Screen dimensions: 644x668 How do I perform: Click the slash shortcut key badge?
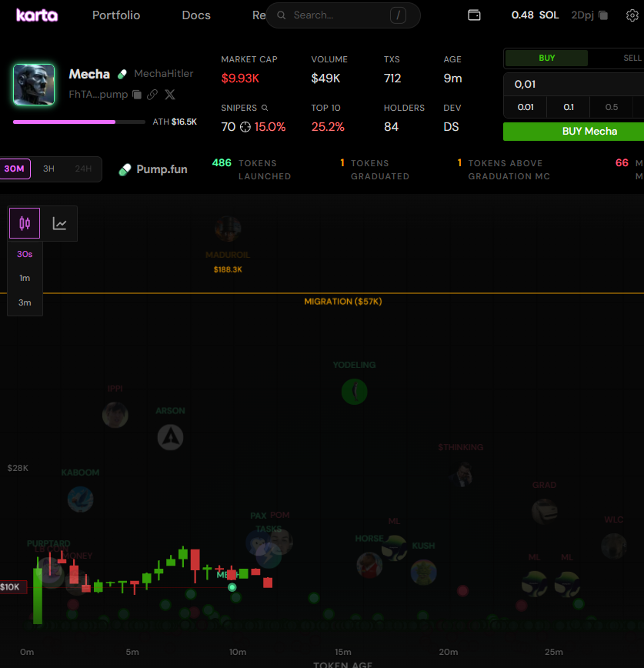coord(398,15)
